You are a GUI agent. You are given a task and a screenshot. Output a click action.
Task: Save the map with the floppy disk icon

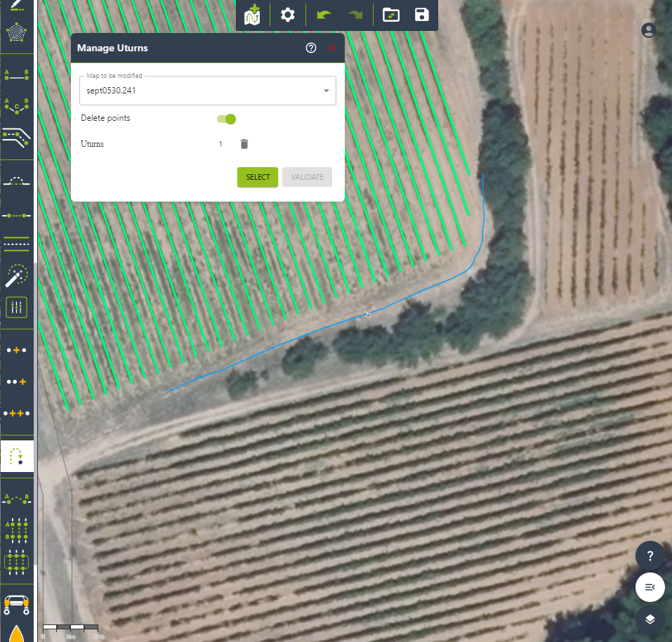421,15
